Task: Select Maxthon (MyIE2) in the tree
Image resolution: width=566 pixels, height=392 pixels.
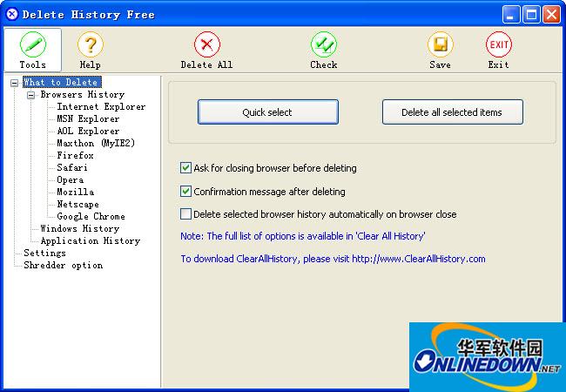Action: pos(96,144)
